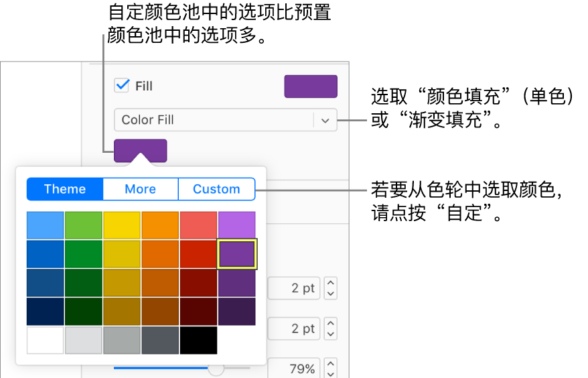This screenshot has height=378, width=588.
Task: Select the black swatch in bottom row
Action: pos(198,340)
